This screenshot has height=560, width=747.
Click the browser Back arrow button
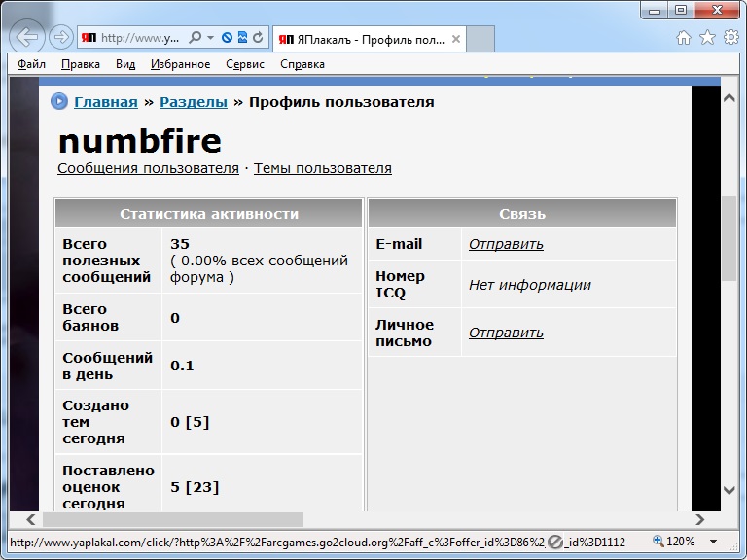tap(26, 37)
